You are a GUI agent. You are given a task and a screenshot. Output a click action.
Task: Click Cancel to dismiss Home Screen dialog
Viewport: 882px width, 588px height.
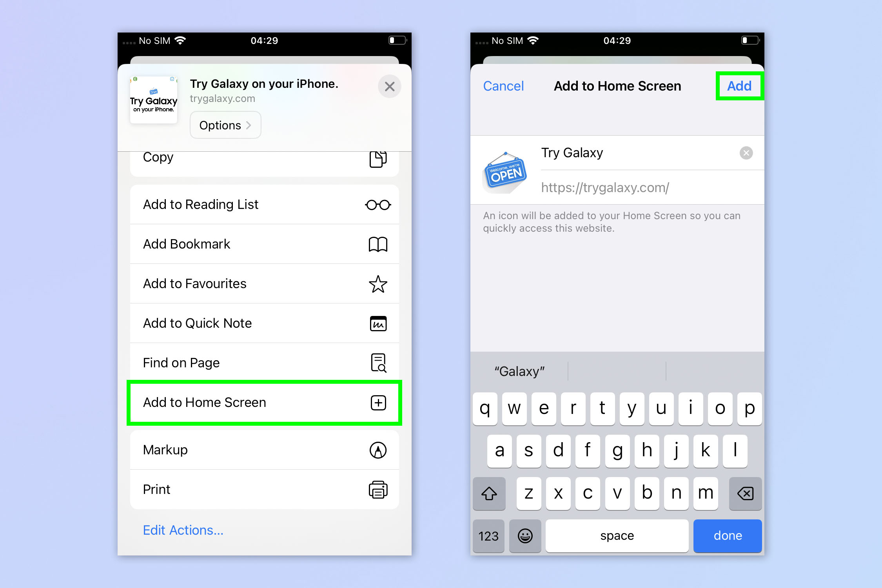502,86
